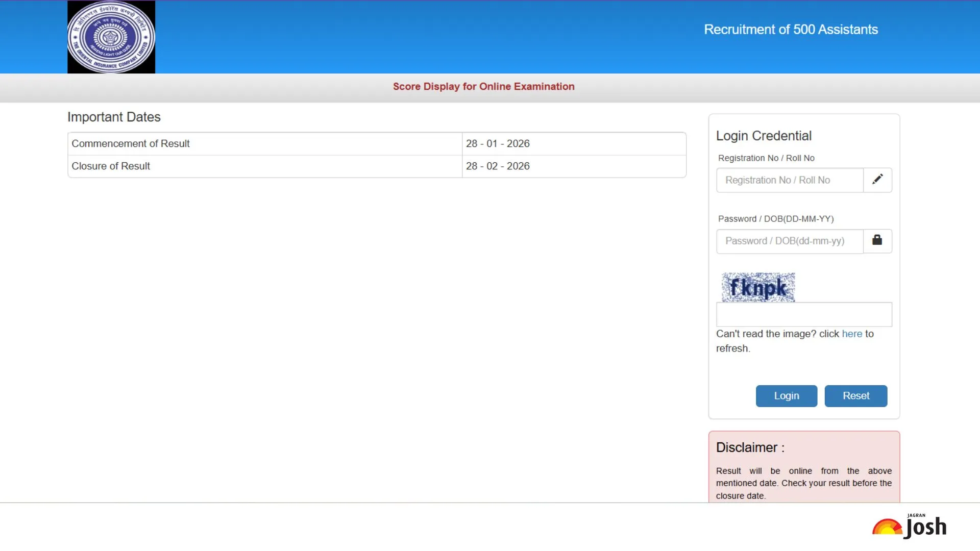Click the fknpk captcha image
Viewport: 980px width, 551px height.
(758, 287)
